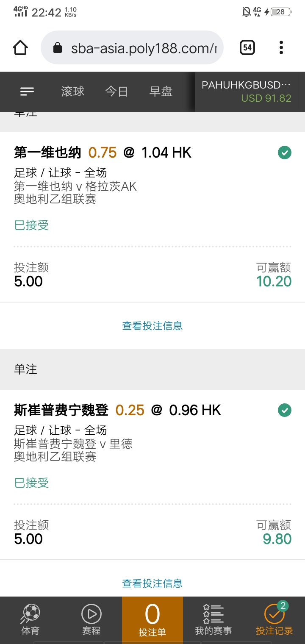Open the browser three-dot overflow menu

281,47
